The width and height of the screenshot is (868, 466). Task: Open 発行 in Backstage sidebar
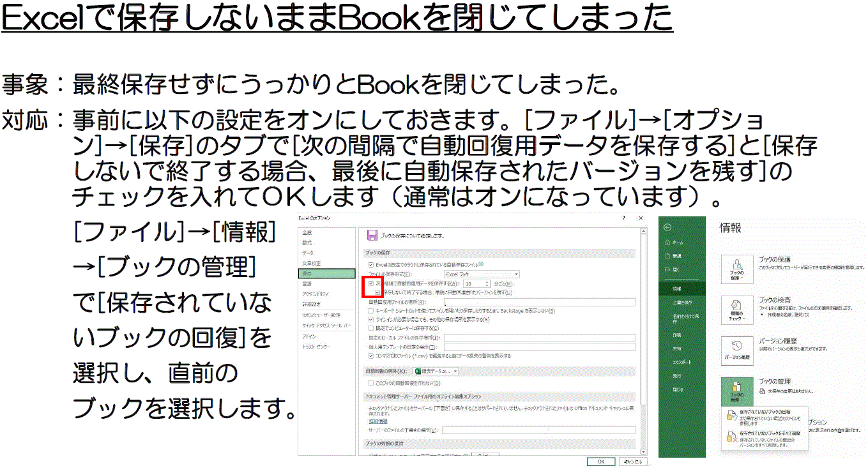tap(682, 376)
